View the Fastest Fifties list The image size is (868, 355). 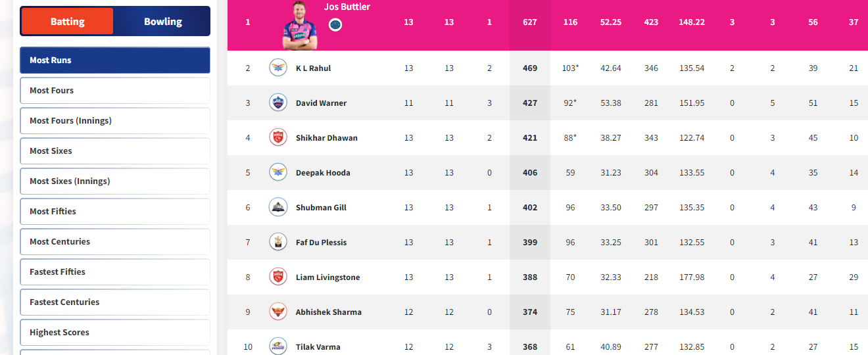(115, 272)
